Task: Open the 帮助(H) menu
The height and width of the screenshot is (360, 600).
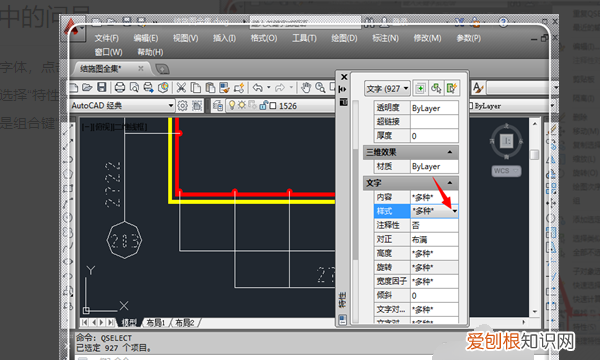Action: point(150,52)
